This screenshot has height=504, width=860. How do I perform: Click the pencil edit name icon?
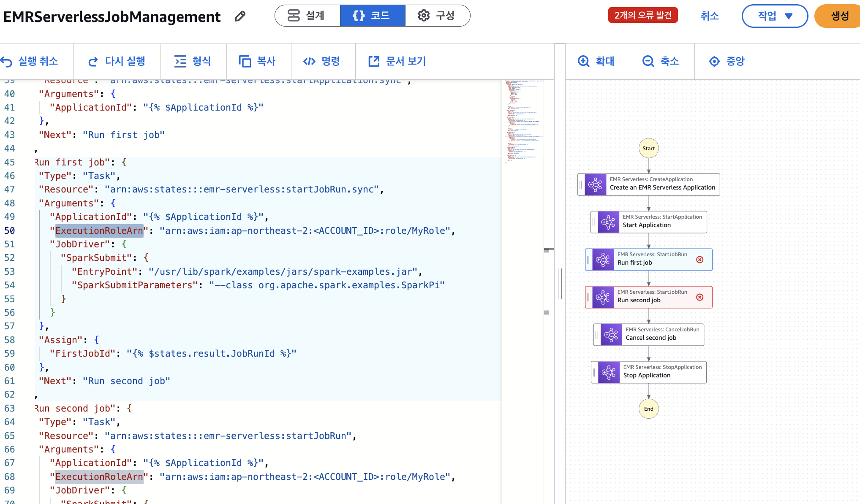240,16
